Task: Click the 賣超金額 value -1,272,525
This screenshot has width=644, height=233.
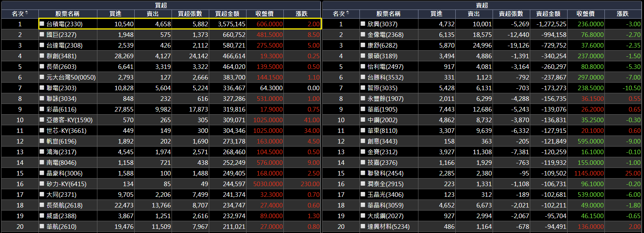Action: [x=551, y=24]
